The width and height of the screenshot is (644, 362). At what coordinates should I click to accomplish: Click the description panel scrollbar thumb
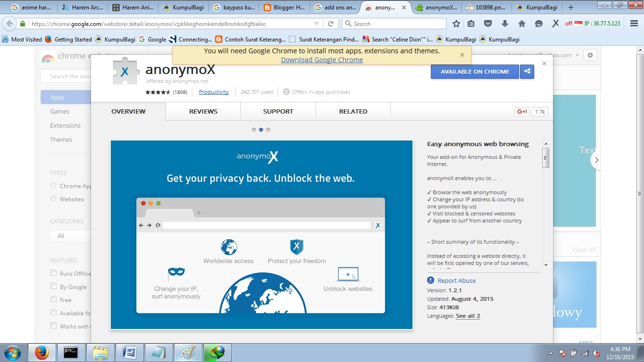(546, 157)
